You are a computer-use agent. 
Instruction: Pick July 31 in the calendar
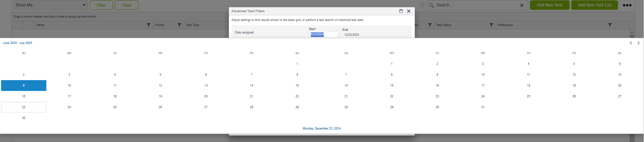[483, 107]
